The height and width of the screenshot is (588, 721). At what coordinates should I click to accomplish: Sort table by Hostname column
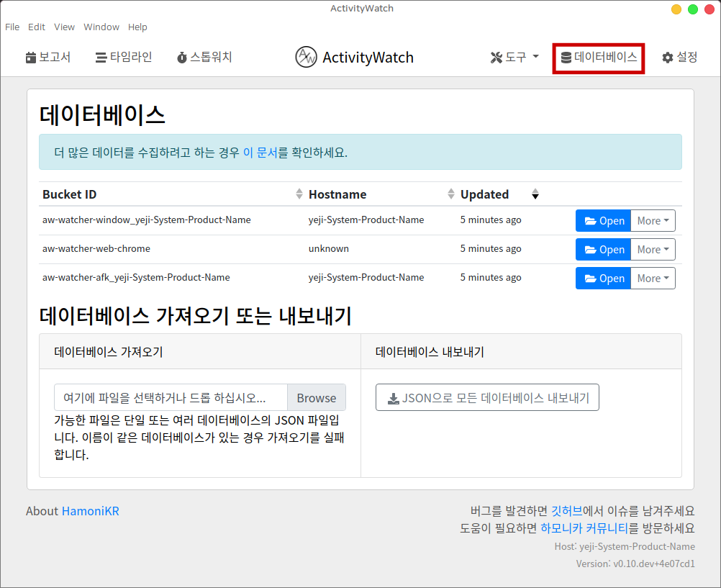pyautogui.click(x=337, y=194)
